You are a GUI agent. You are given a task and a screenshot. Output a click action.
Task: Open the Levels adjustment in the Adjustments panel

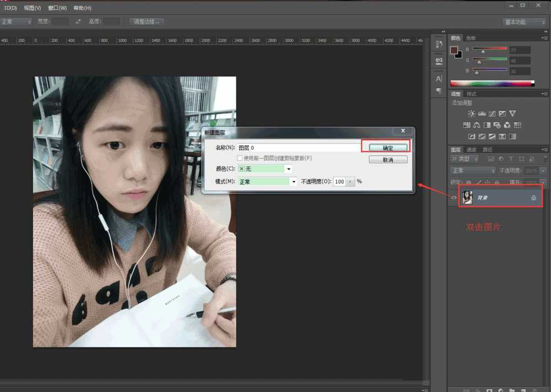[482, 114]
